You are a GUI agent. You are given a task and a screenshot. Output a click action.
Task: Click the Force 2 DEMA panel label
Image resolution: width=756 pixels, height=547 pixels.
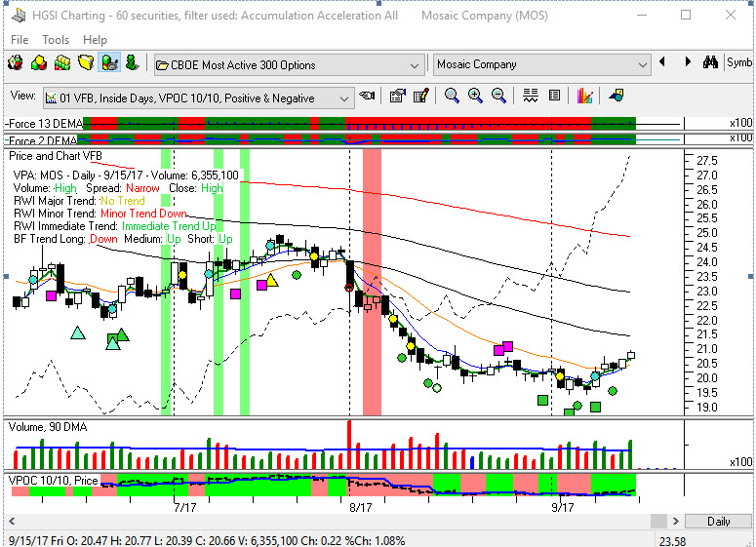(x=42, y=140)
